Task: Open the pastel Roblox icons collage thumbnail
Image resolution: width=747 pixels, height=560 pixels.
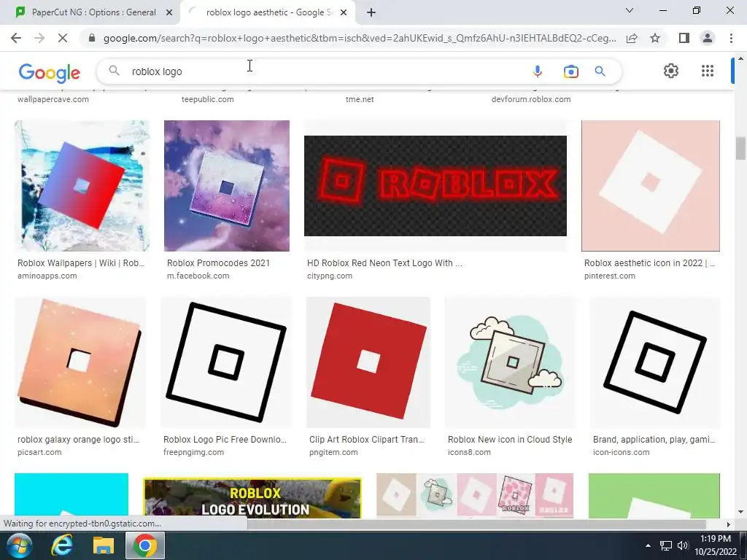Action: tap(475, 495)
